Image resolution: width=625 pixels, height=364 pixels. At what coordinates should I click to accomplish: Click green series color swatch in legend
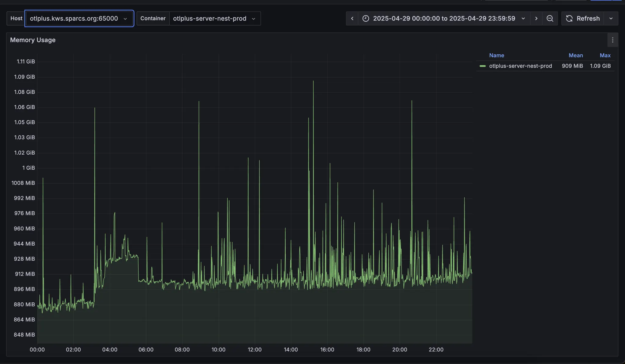(x=482, y=66)
